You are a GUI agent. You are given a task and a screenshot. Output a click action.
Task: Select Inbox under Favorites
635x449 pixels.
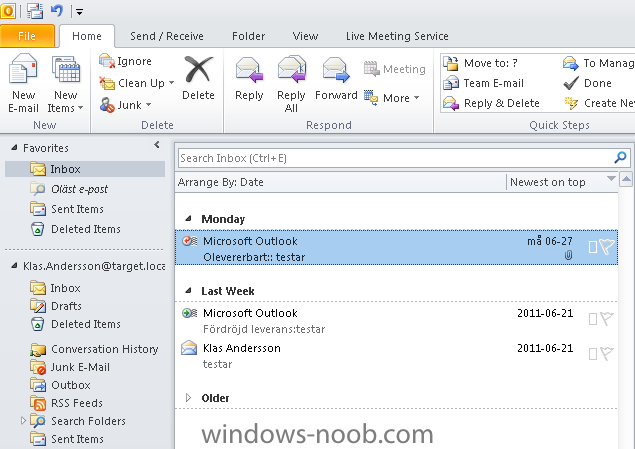(x=85, y=169)
